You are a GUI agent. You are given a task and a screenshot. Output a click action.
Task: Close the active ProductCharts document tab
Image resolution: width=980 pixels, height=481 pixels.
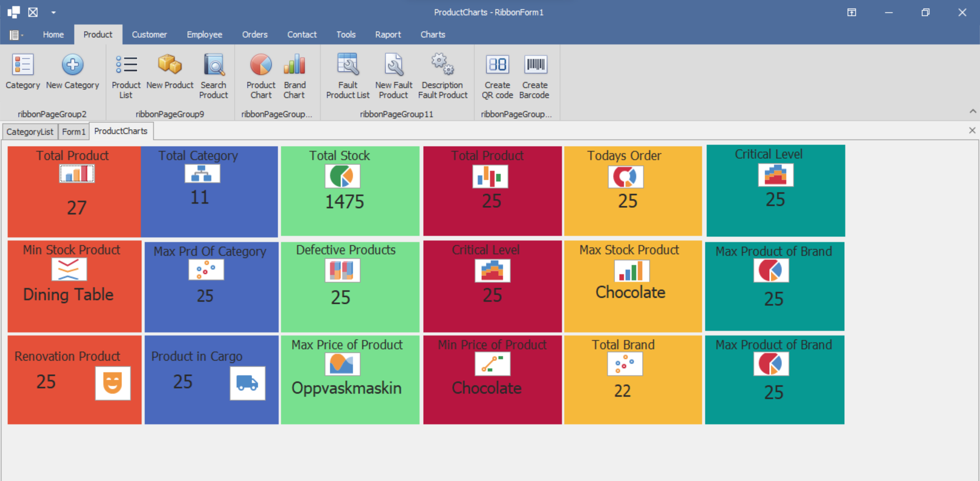pos(972,131)
